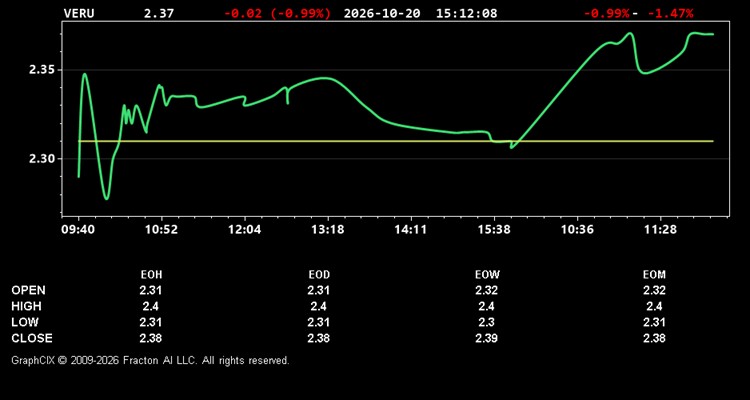Viewport: 750px width, 400px height.
Task: Click the HIGH value under EOD
Action: coord(319,306)
